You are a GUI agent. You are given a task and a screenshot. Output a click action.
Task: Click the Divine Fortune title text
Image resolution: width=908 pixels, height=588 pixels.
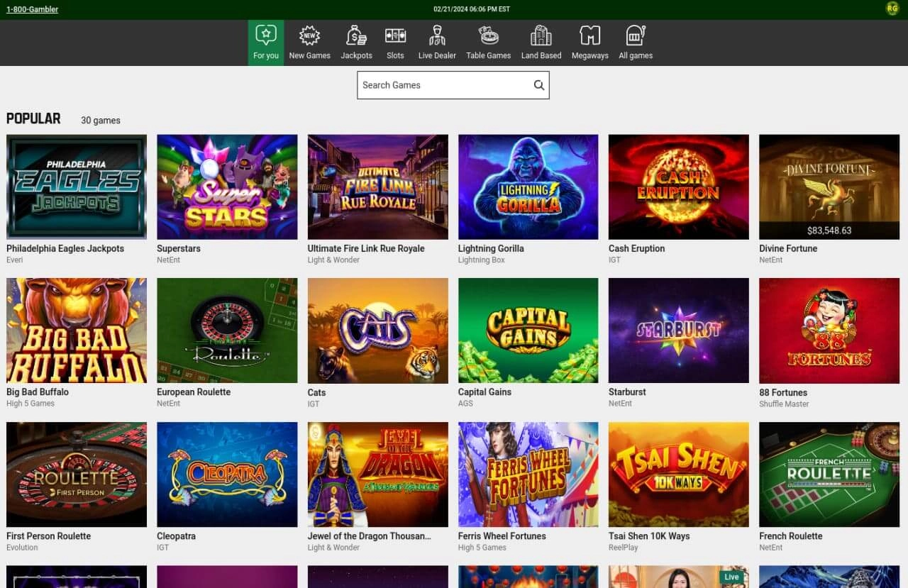coord(788,249)
